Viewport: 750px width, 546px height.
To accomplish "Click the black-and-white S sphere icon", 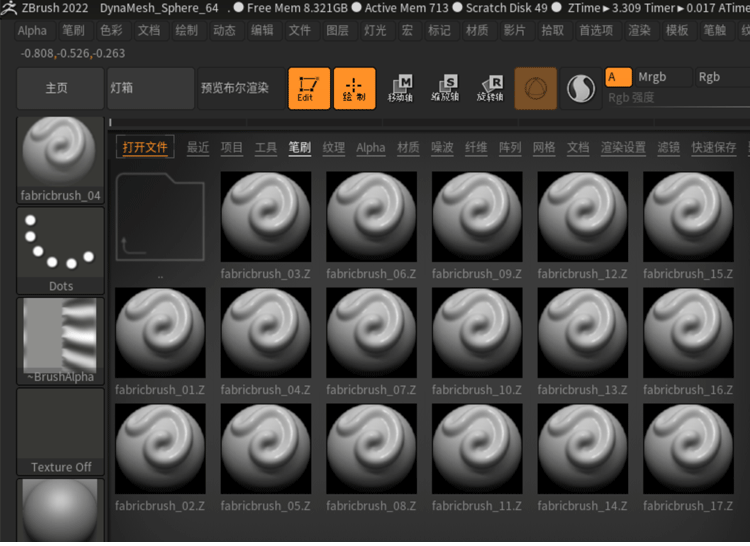I will (x=580, y=89).
